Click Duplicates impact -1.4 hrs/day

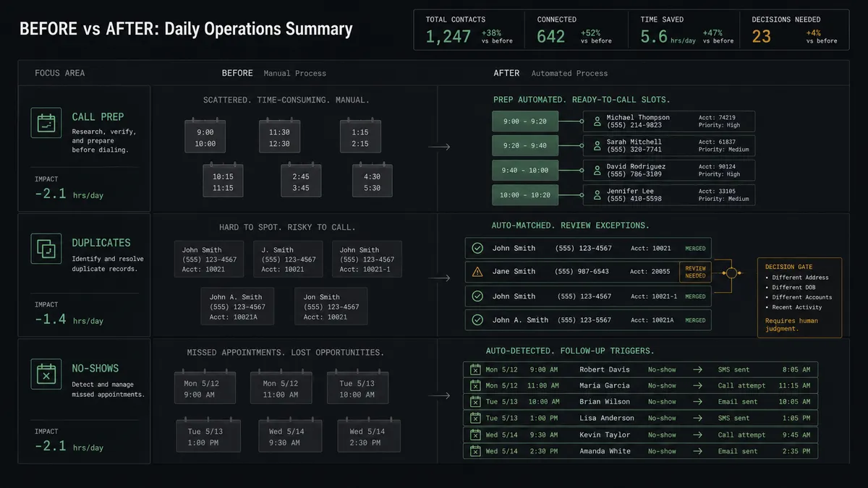(69, 320)
